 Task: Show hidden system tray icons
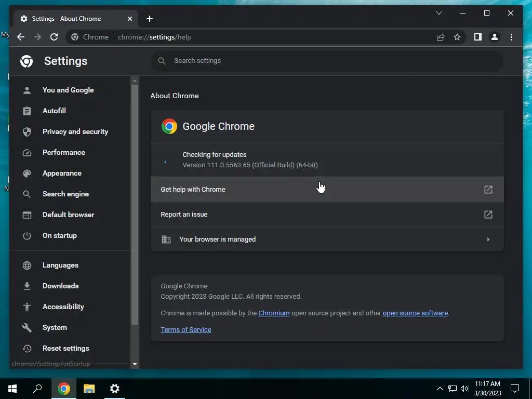pyautogui.click(x=440, y=389)
